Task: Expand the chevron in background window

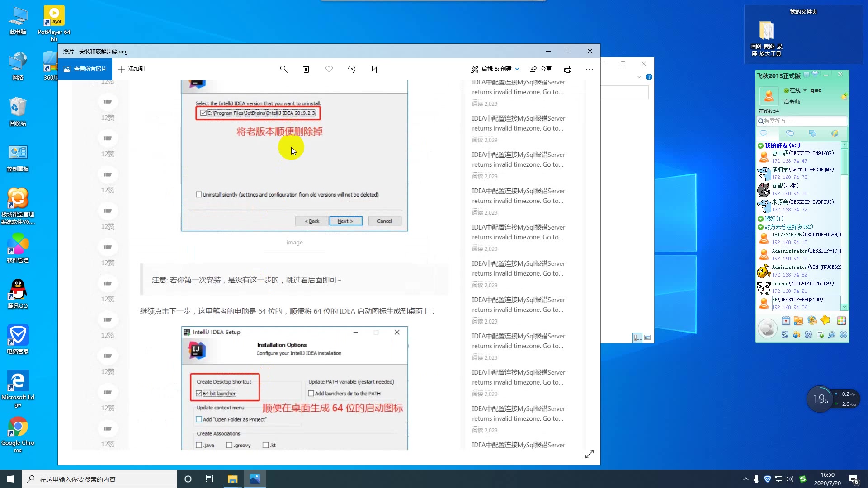Action: 639,77
